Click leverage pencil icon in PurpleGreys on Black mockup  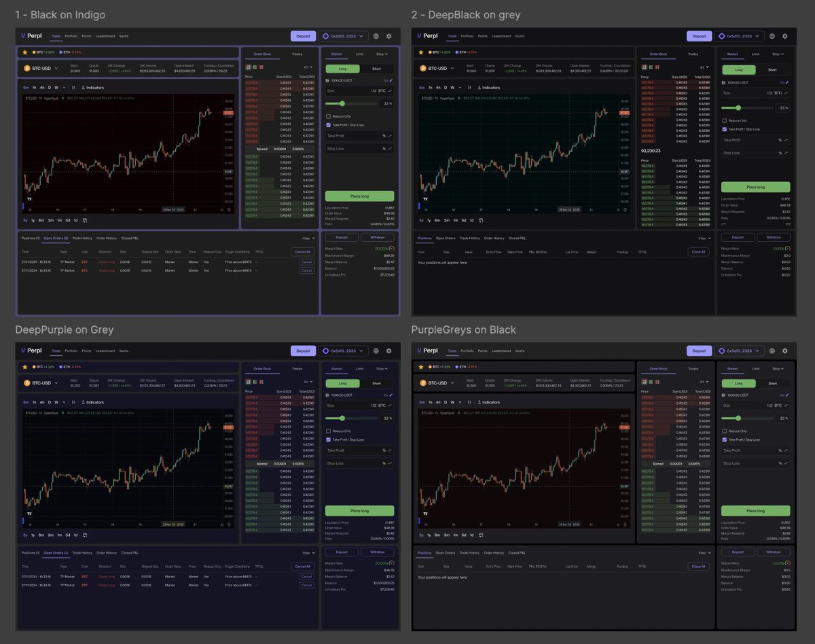787,395
